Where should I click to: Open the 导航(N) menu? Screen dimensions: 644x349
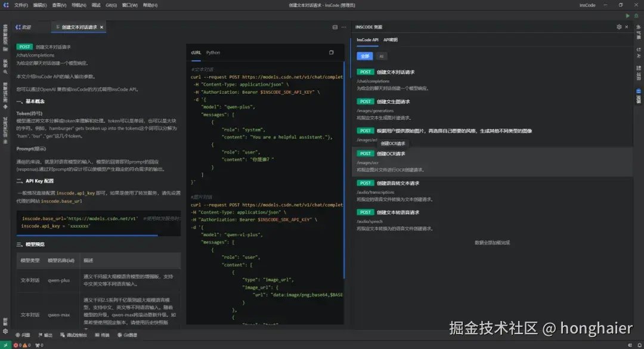point(79,5)
